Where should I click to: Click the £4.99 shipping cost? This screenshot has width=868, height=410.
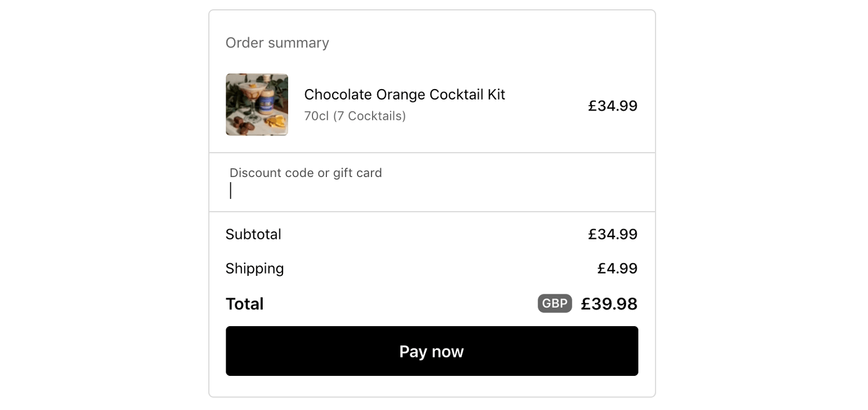coord(616,268)
